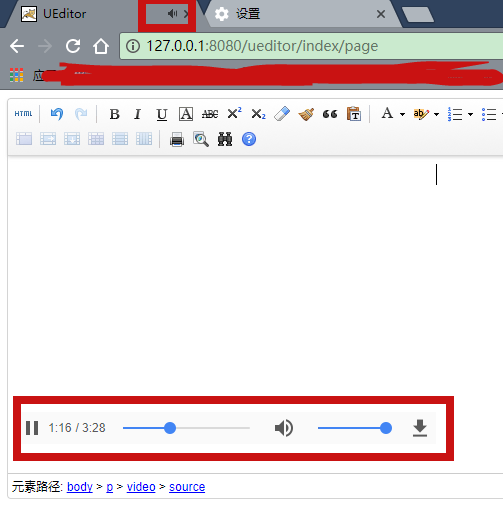The height and width of the screenshot is (509, 503).
Task: Select source in element path
Action: coord(187,487)
